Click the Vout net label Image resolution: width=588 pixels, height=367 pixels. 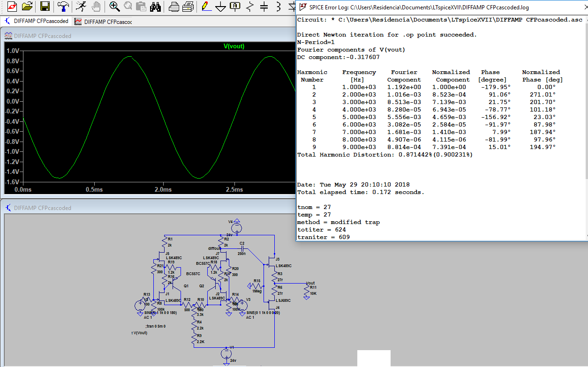click(x=310, y=283)
